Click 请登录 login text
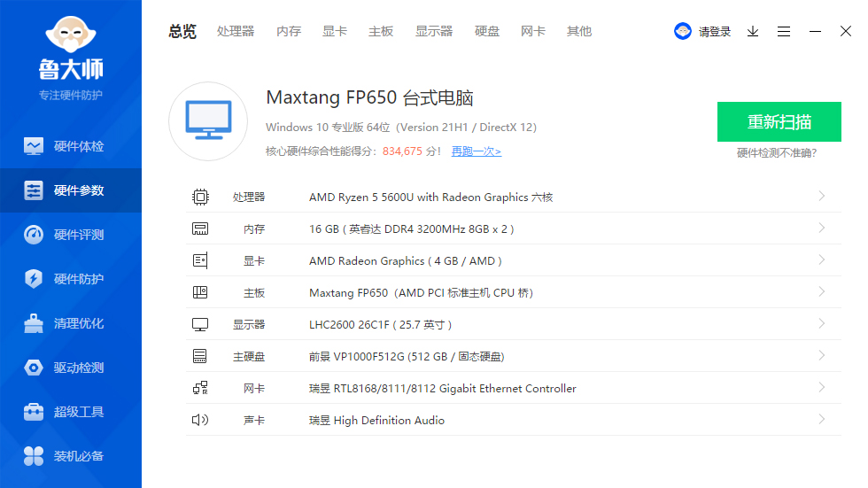The image size is (868, 488). (x=715, y=32)
